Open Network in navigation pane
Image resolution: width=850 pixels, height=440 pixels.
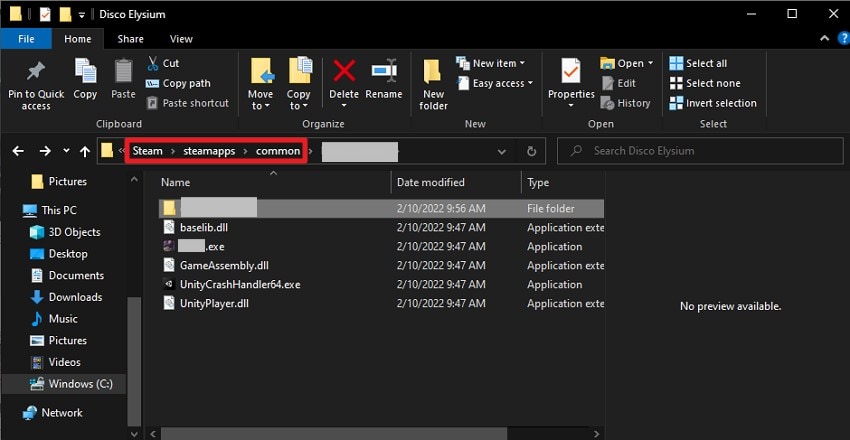[53, 413]
